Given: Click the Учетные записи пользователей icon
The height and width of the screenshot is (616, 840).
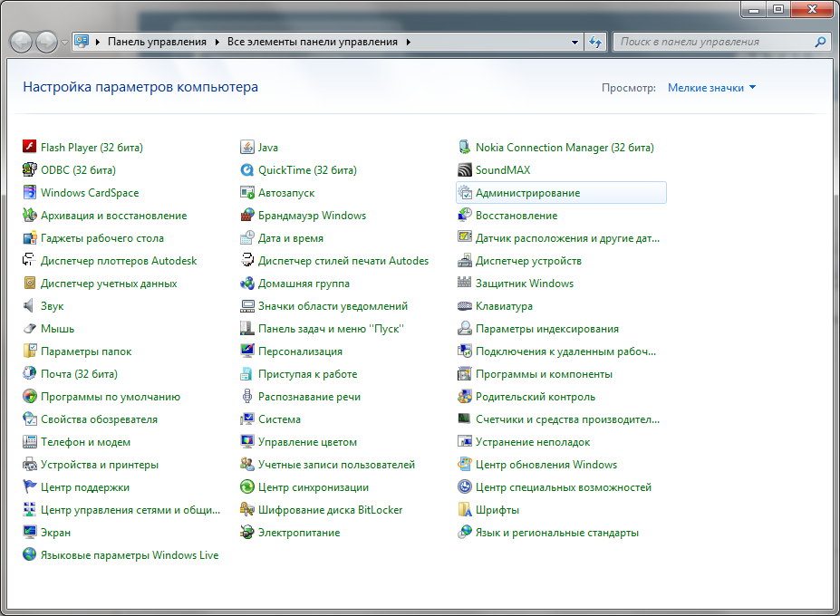Looking at the screenshot, I should point(247,465).
